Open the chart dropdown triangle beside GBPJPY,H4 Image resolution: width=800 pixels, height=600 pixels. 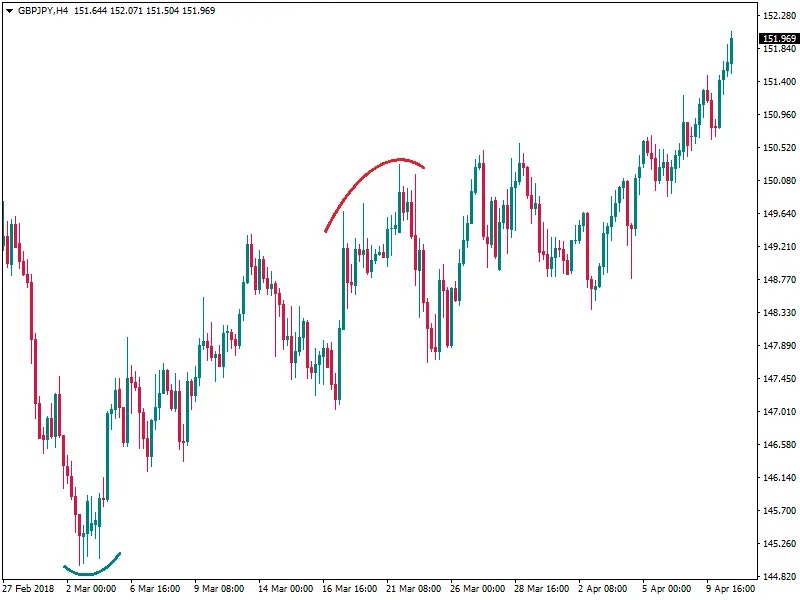(x=9, y=11)
